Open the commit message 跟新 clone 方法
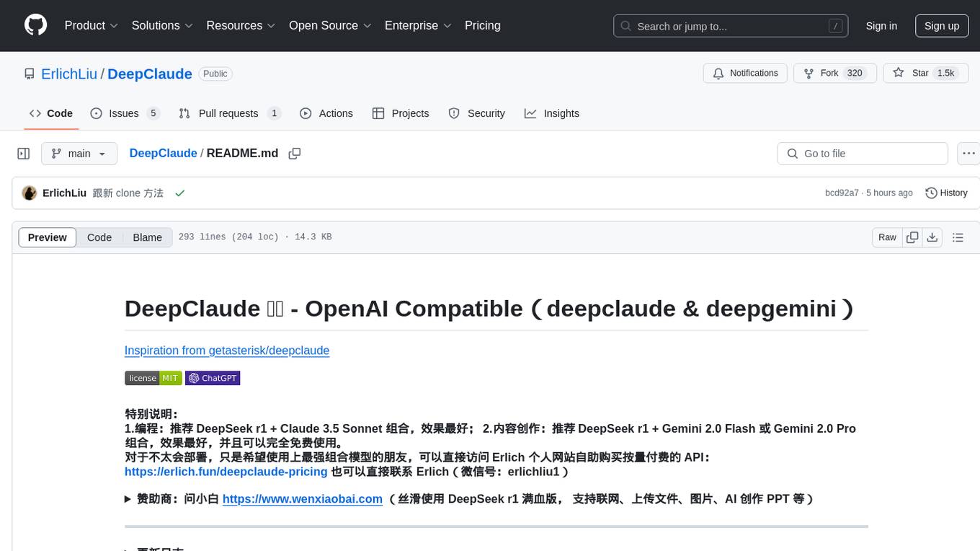The image size is (980, 551). point(128,193)
